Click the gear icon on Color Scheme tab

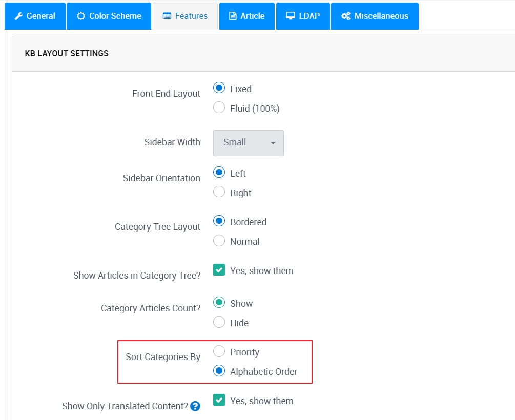(81, 16)
